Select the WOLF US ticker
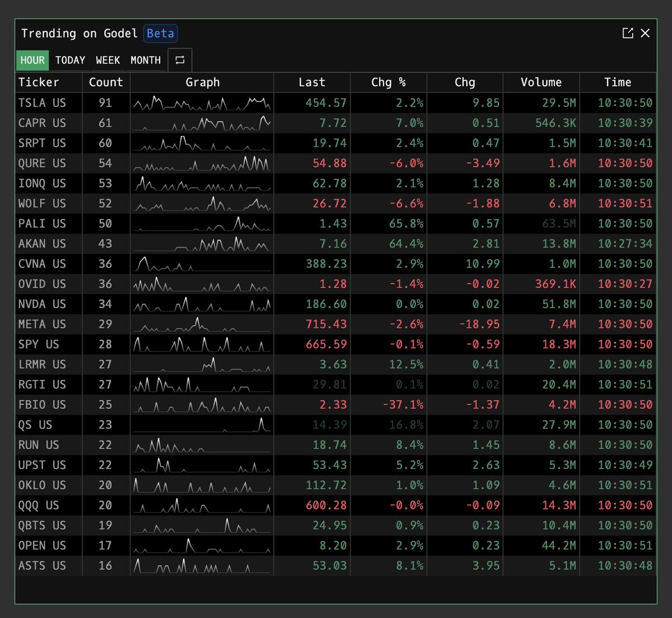Image resolution: width=672 pixels, height=618 pixels. (42, 204)
